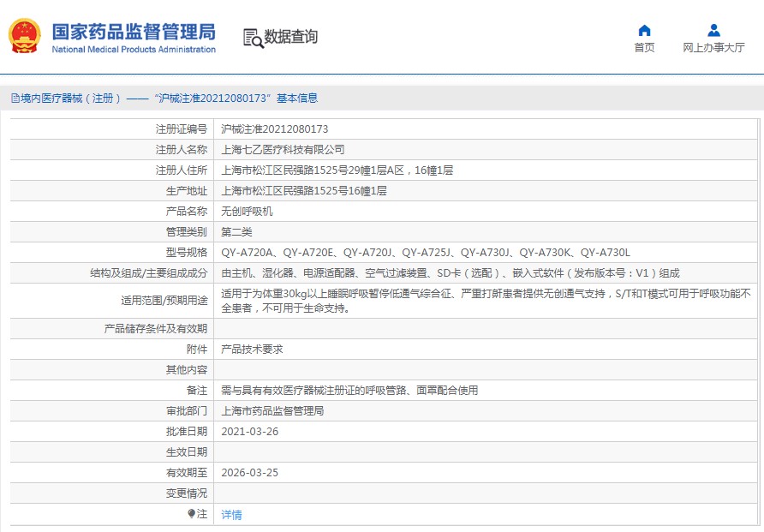
Task: Click National Medical Products Administration subtitle
Action: point(134,49)
